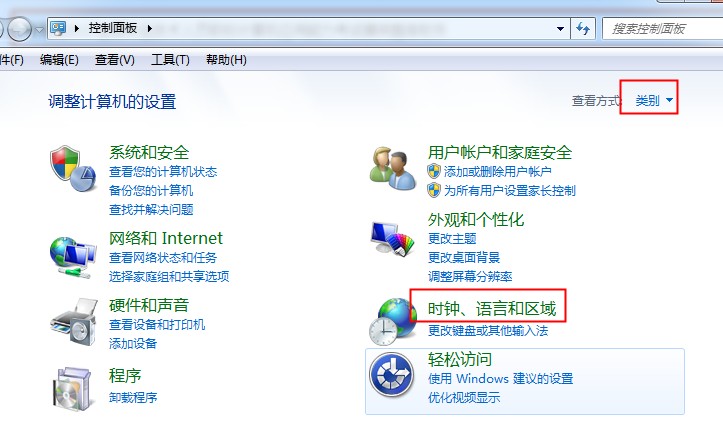723x431 pixels.
Task: Open the 查看(V) menu
Action: (x=114, y=60)
